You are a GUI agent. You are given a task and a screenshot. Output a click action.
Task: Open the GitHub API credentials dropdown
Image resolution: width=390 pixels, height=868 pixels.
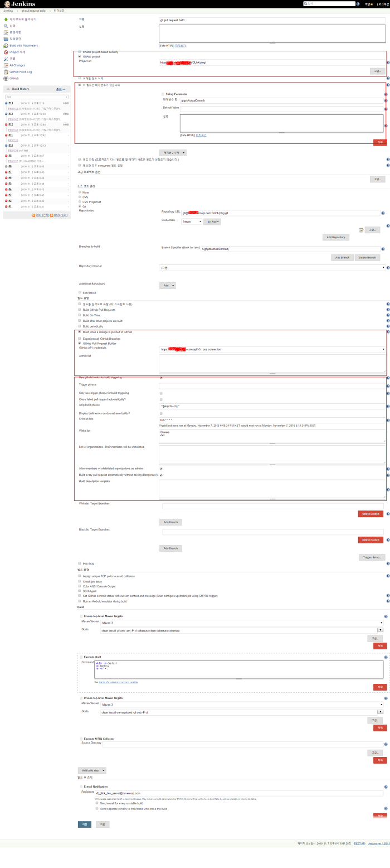(x=272, y=349)
